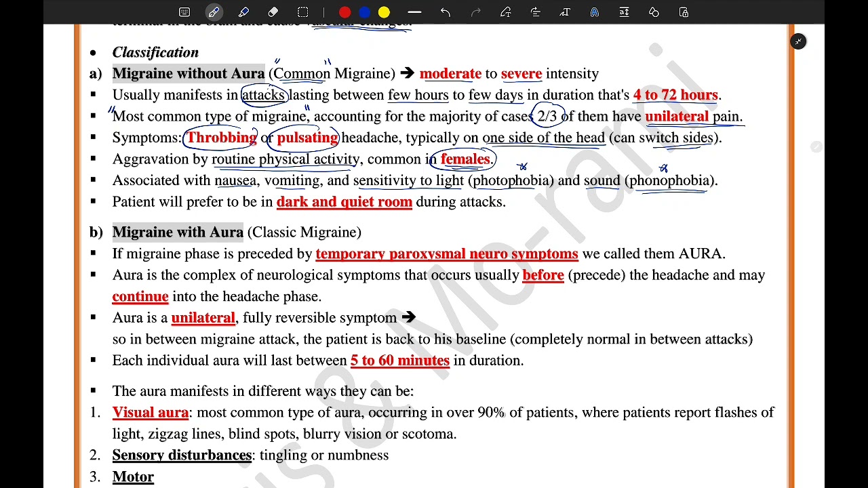
Task: Click 'Migraine with Aura' heading
Action: [178, 232]
